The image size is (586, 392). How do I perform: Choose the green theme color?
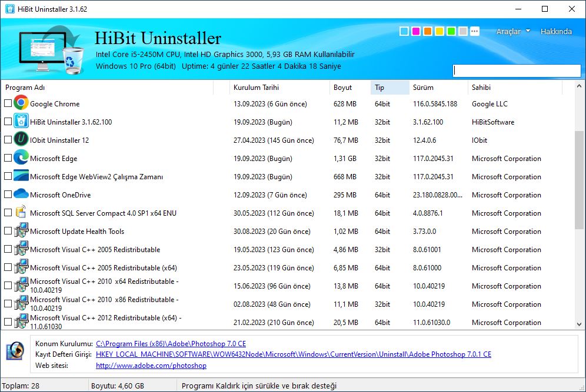click(x=451, y=31)
